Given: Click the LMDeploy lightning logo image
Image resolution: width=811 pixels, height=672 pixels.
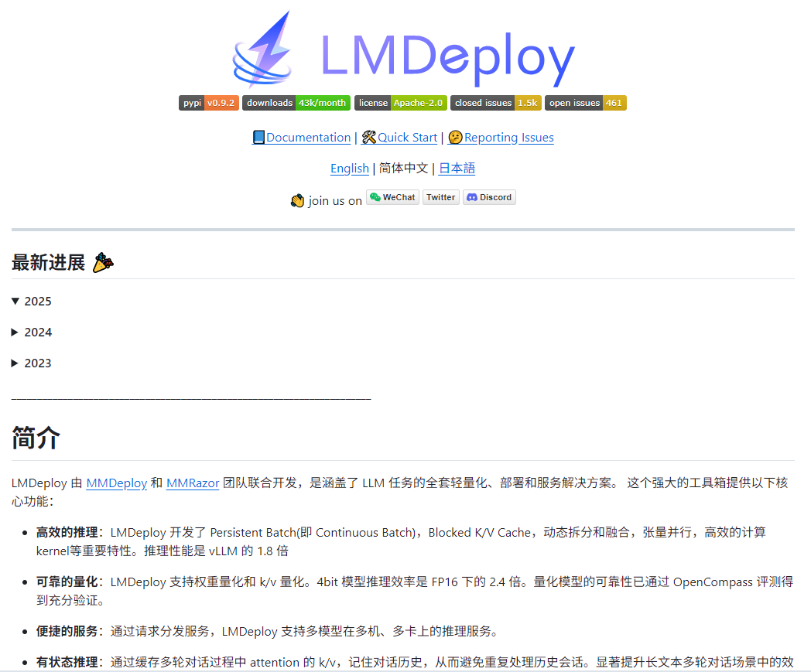Looking at the screenshot, I should 403,49.
